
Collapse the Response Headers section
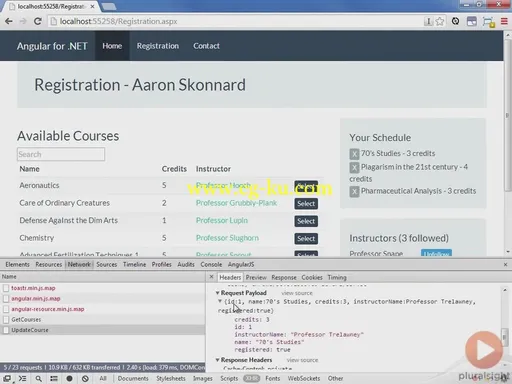[x=217, y=360]
